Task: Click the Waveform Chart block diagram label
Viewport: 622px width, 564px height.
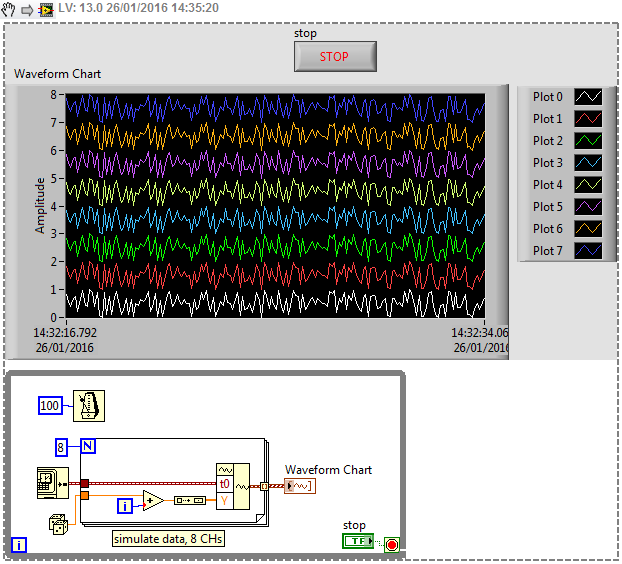Action: point(328,470)
